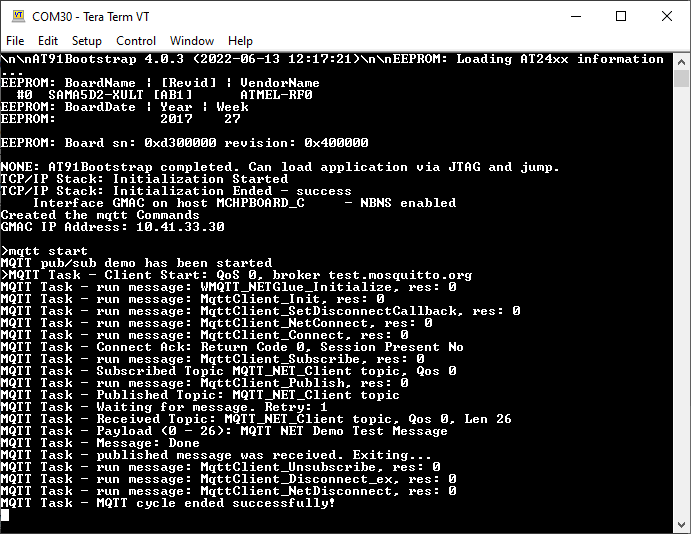Click 'Created the mqtt Commands' line

pyautogui.click(x=100, y=215)
